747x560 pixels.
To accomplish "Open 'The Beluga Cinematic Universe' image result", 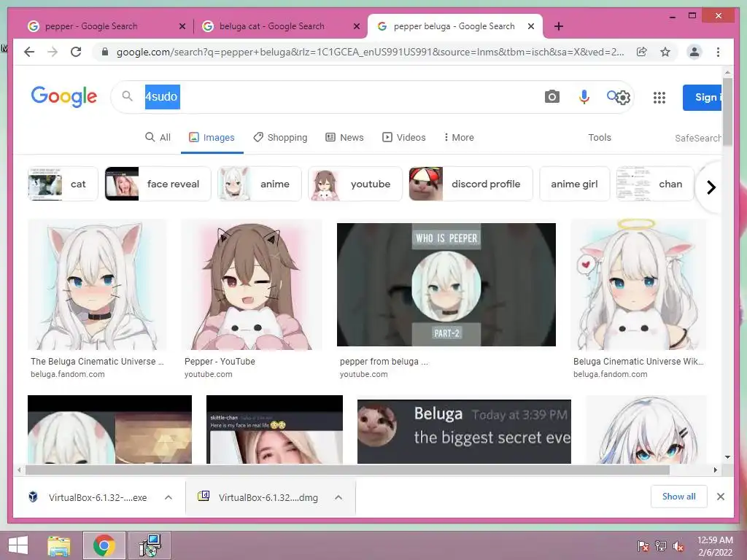I will (x=97, y=285).
